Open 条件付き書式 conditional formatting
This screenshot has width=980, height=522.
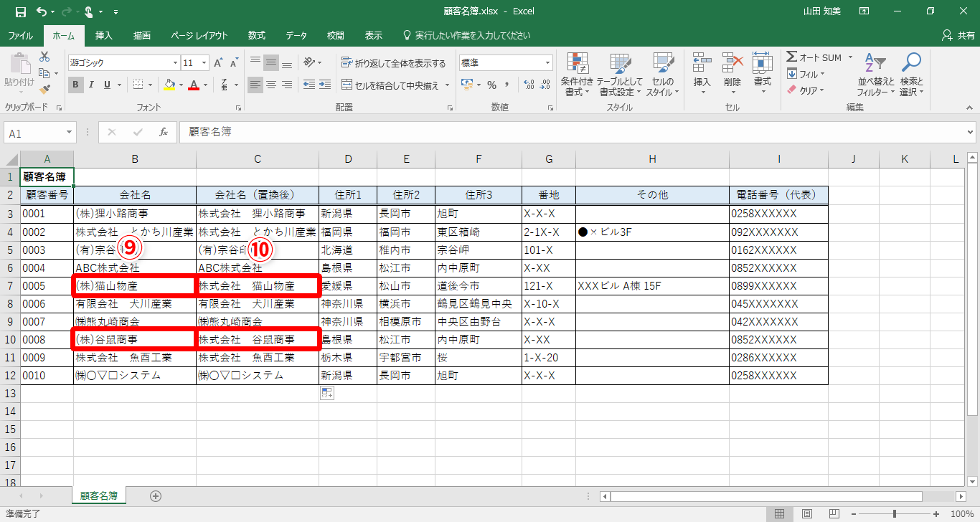tap(577, 74)
